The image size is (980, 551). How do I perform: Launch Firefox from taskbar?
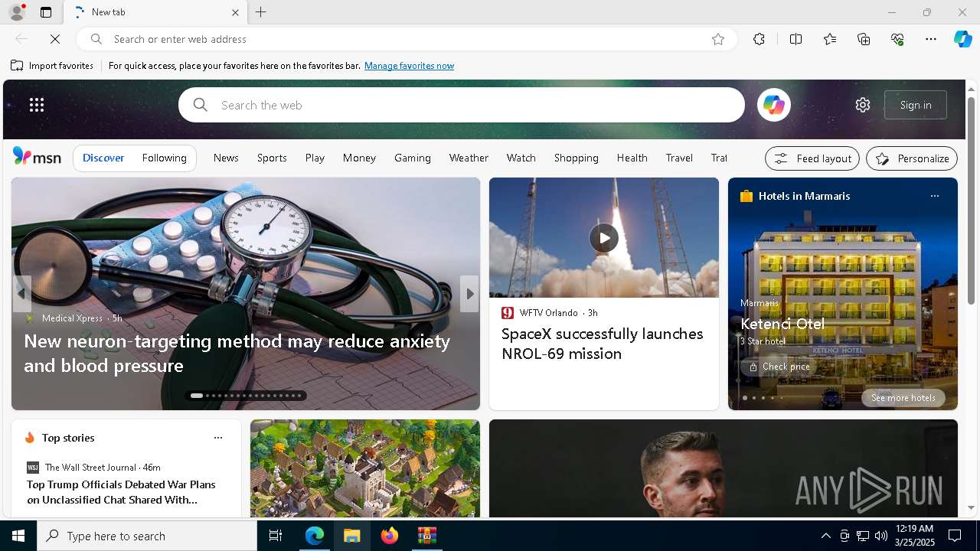tap(390, 536)
